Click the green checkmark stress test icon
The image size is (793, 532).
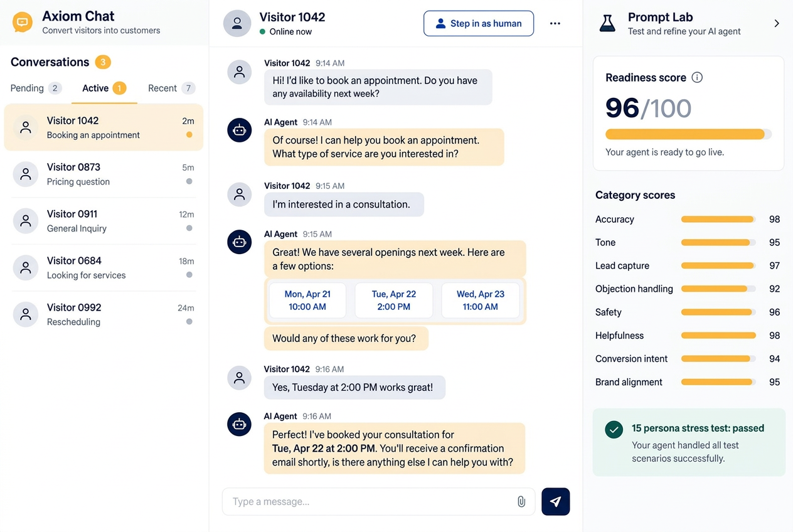[614, 430]
